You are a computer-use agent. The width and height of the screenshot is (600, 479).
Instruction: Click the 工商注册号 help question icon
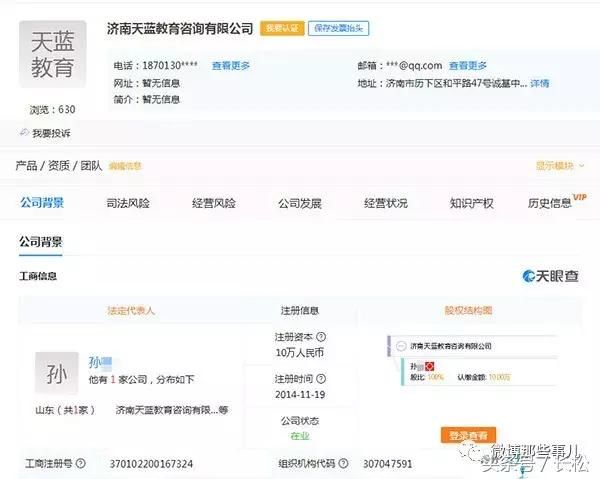click(80, 463)
